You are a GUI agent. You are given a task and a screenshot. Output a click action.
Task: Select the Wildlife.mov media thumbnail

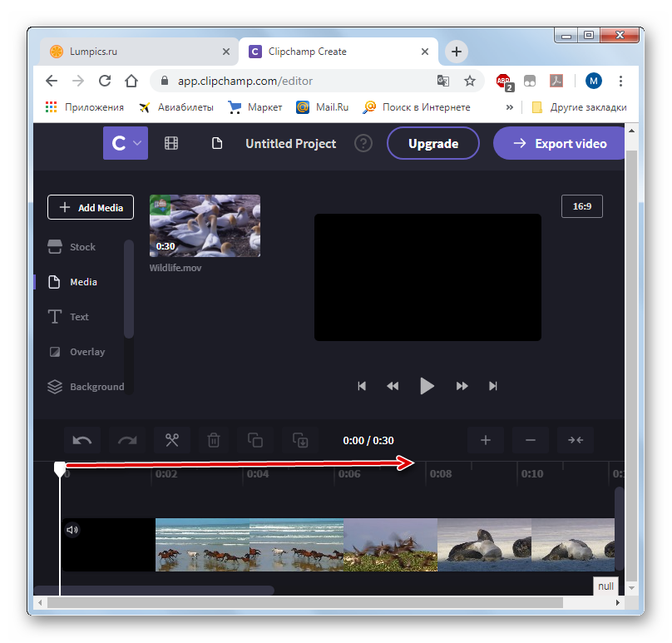point(205,225)
